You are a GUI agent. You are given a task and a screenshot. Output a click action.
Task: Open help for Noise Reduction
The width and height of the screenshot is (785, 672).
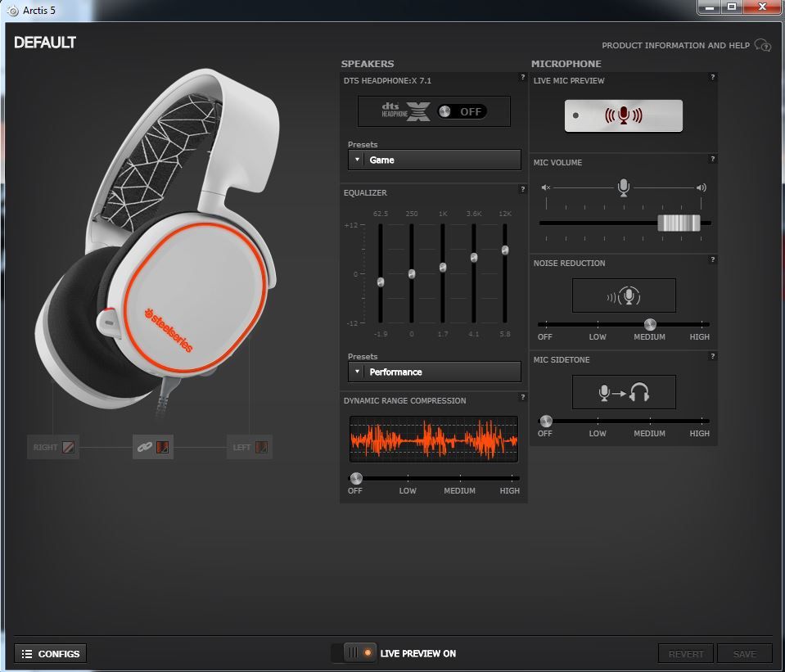pyautogui.click(x=712, y=260)
